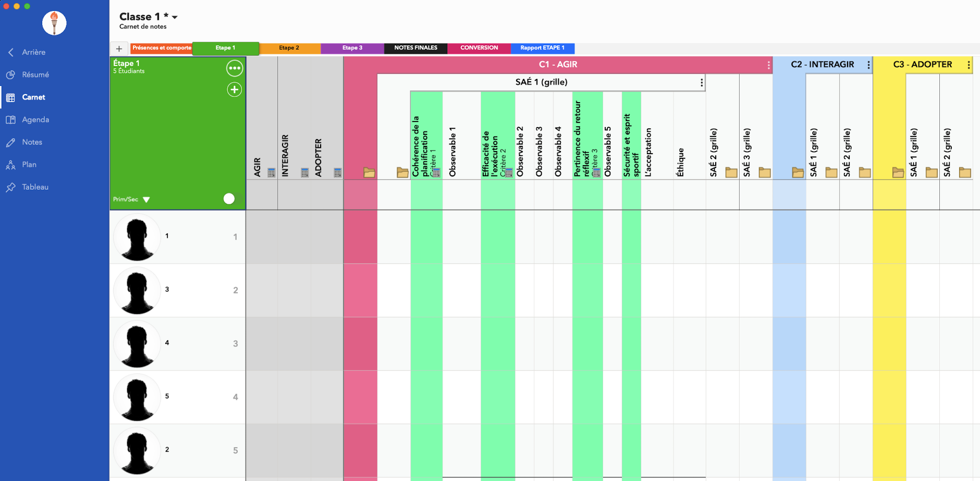Open the folder icon under SAÉ 3 (grille)

[x=764, y=172]
